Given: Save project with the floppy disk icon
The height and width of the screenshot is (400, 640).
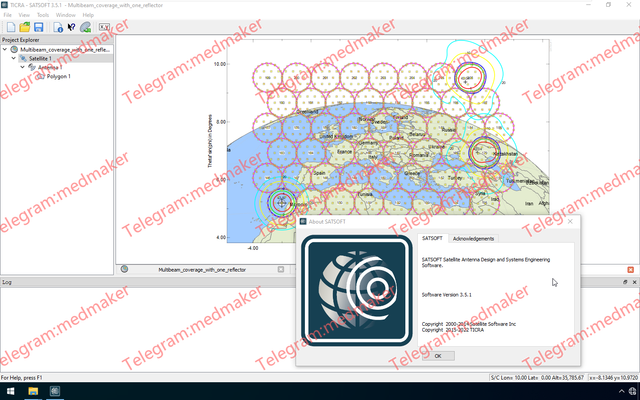Looking at the screenshot, I should (x=38, y=27).
